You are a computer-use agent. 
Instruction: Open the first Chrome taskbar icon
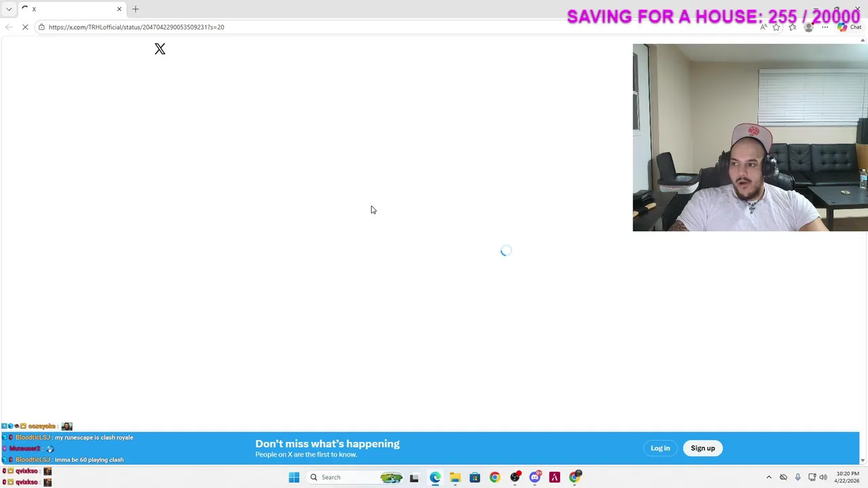[494, 477]
